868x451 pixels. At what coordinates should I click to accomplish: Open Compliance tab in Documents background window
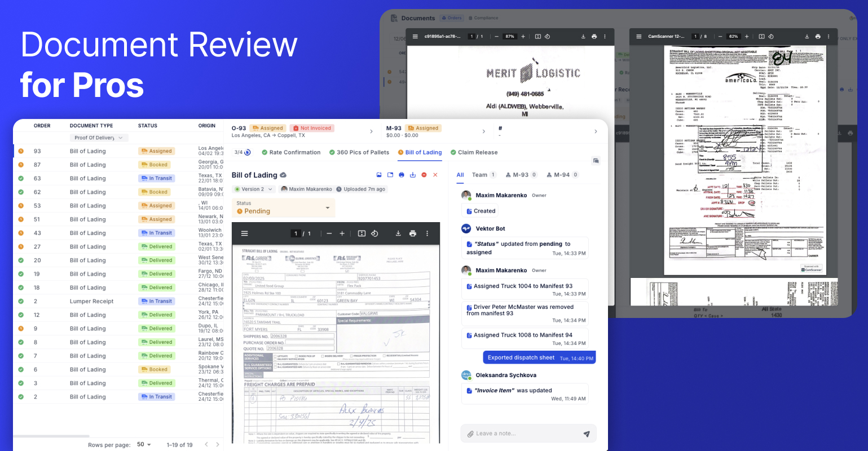(483, 18)
